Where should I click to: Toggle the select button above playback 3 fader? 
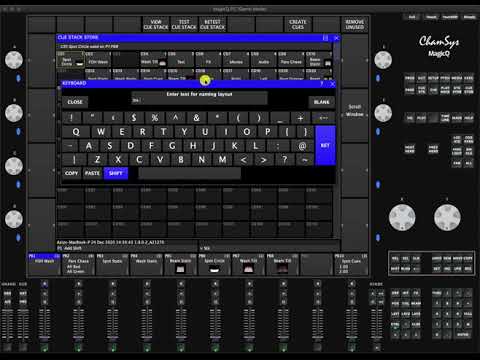(113, 284)
